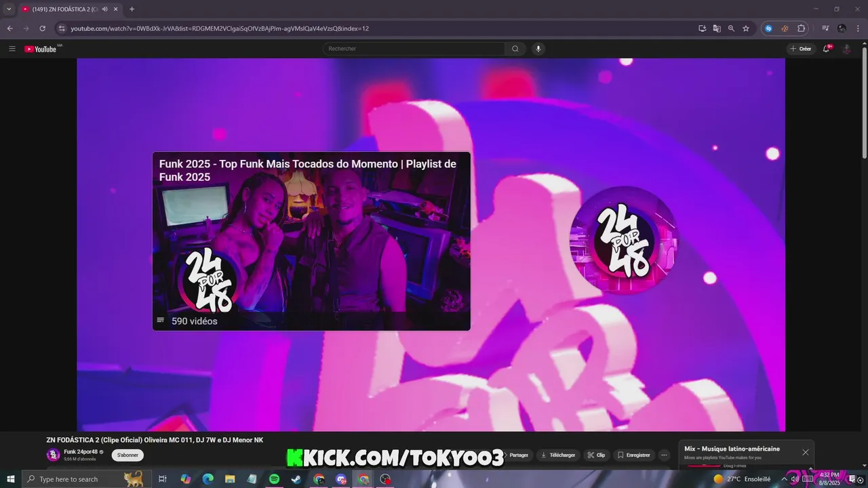This screenshot has height=488, width=868.
Task: Open the volume speaker tray icon
Action: click(795, 479)
